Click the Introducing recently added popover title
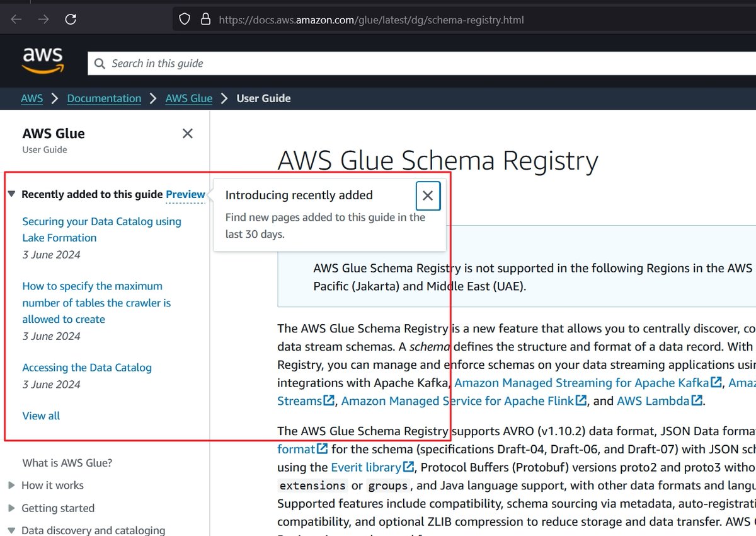The image size is (756, 536). pos(299,195)
